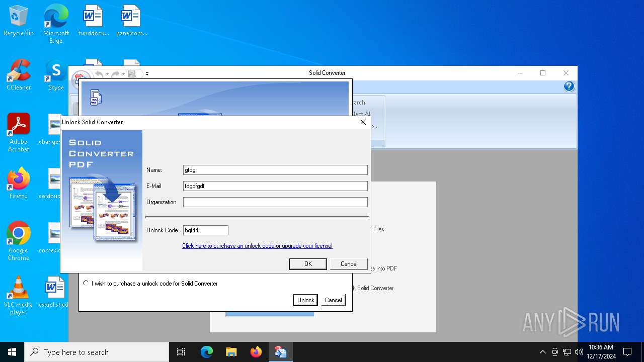
Task: Click the taskbar search box
Action: 97,352
